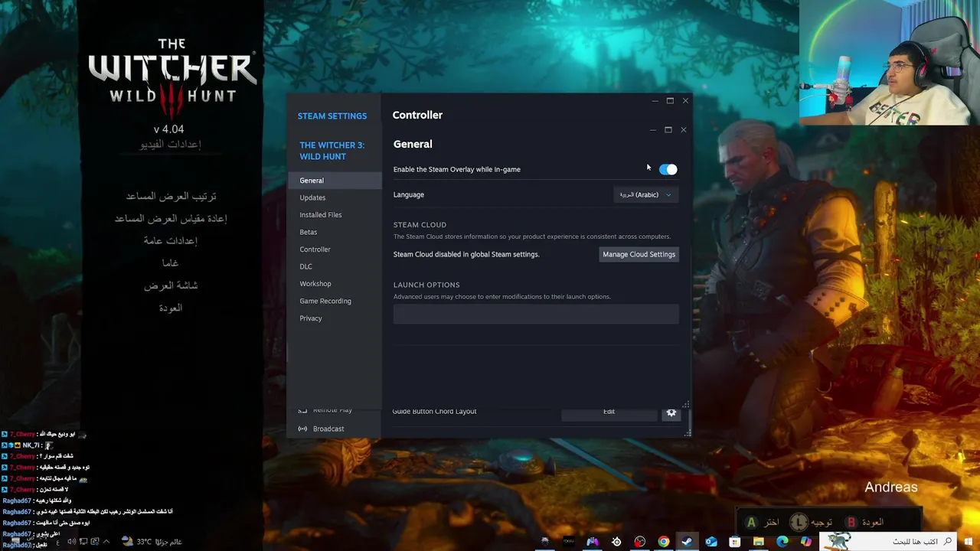
Task: Click the Windows Start button
Action: click(969, 542)
